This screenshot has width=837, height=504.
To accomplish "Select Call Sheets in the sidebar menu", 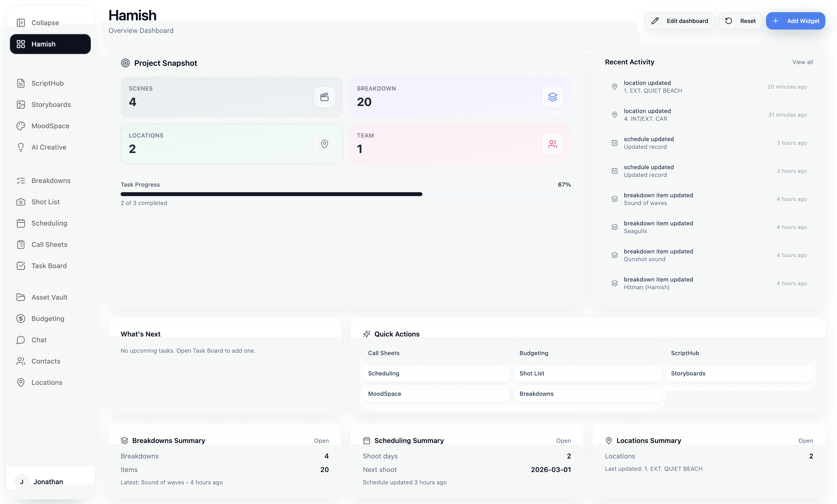I will point(49,244).
